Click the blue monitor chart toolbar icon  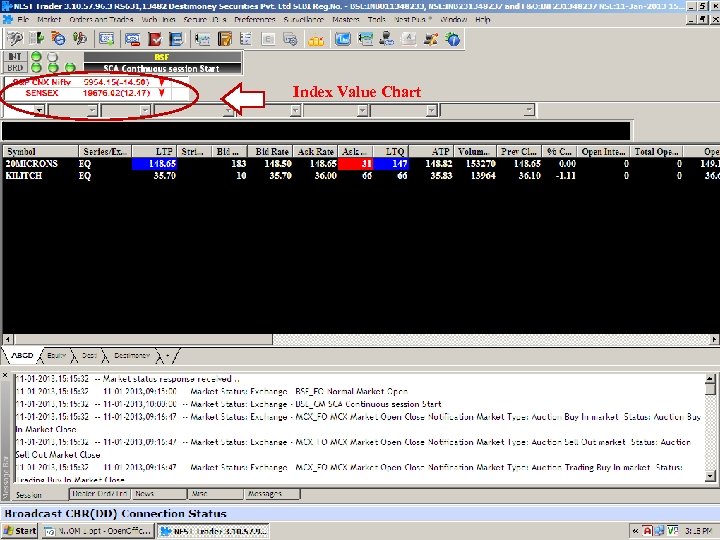343,39
